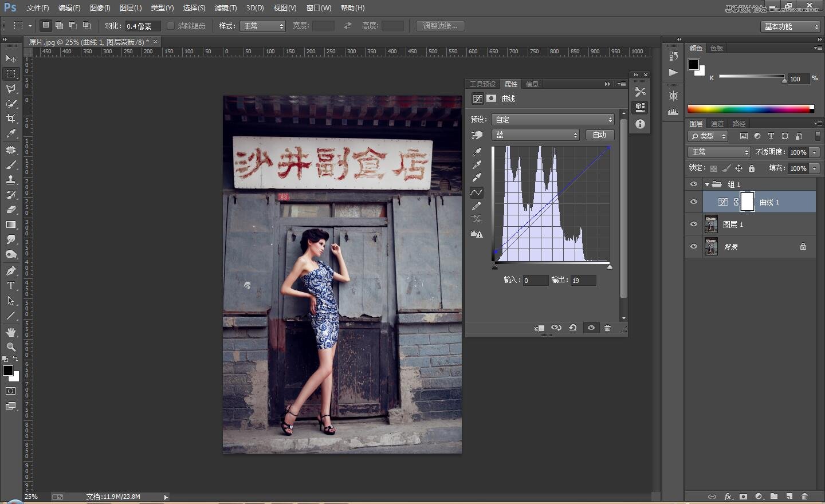
Task: Select the Move tool
Action: [11, 59]
